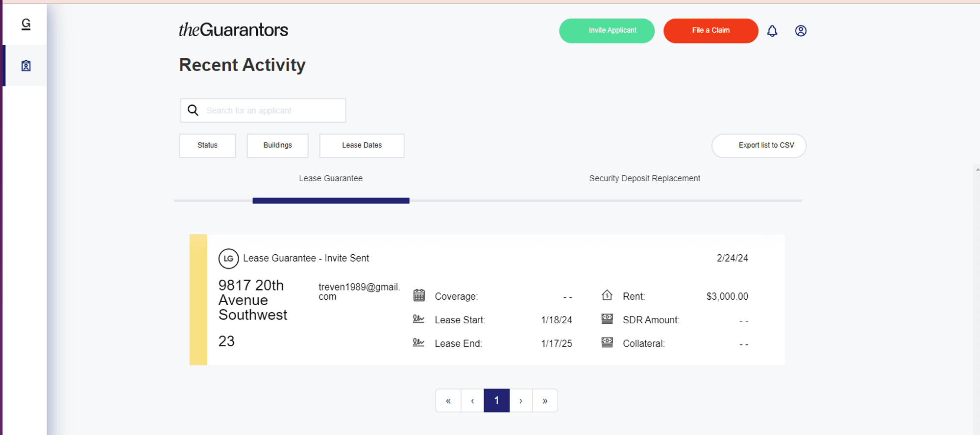Export list to CSV
This screenshot has height=435, width=980.
[759, 145]
